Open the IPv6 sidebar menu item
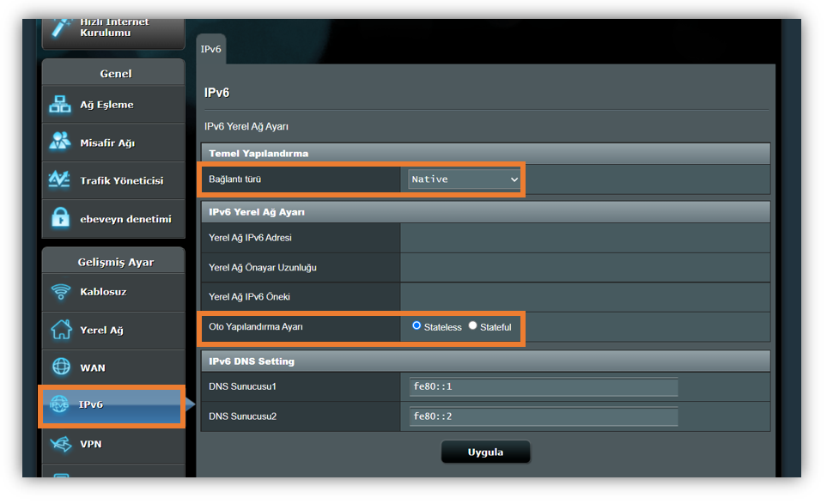The width and height of the screenshot is (827, 504). tap(112, 405)
